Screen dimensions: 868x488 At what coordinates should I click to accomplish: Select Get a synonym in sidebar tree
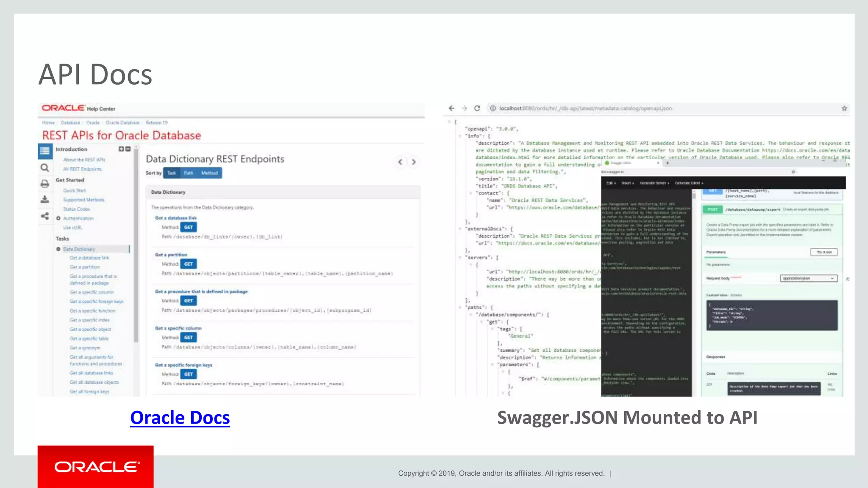(x=85, y=348)
